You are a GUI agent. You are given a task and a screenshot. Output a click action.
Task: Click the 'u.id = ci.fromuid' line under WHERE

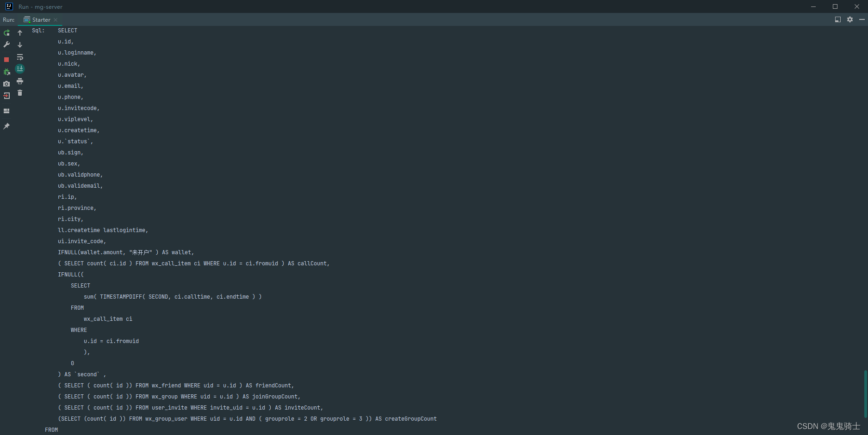(111, 341)
